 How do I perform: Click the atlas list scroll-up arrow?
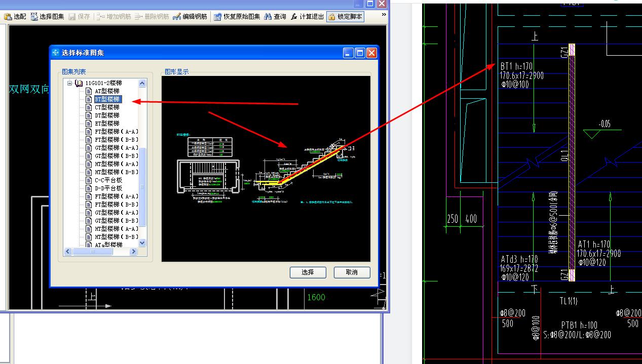[142, 84]
